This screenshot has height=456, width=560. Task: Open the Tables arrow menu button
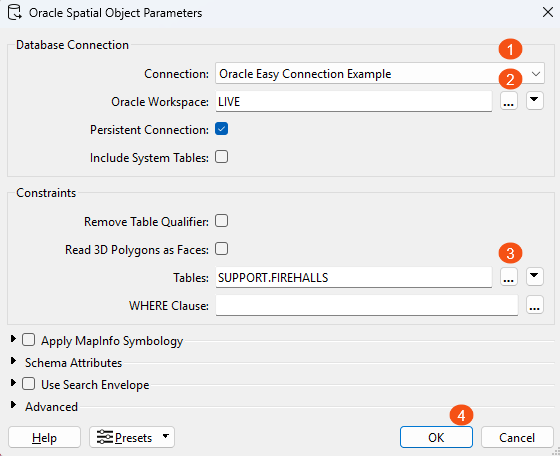click(534, 276)
